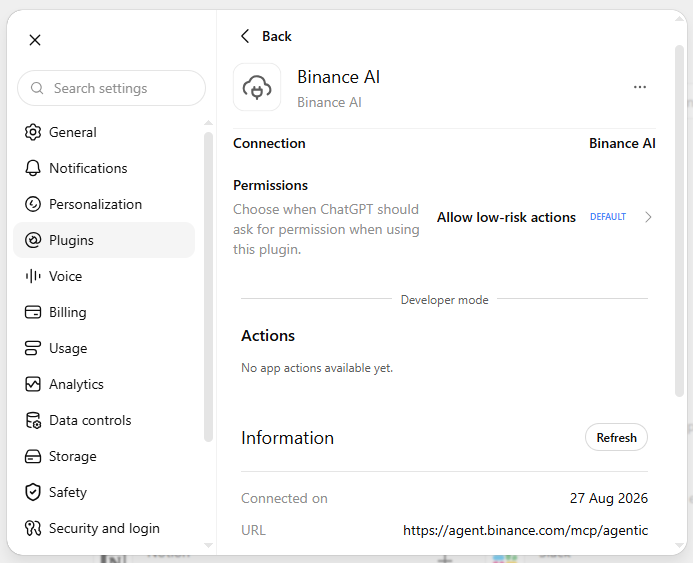Click the Billing card icon
The image size is (693, 563).
33,312
